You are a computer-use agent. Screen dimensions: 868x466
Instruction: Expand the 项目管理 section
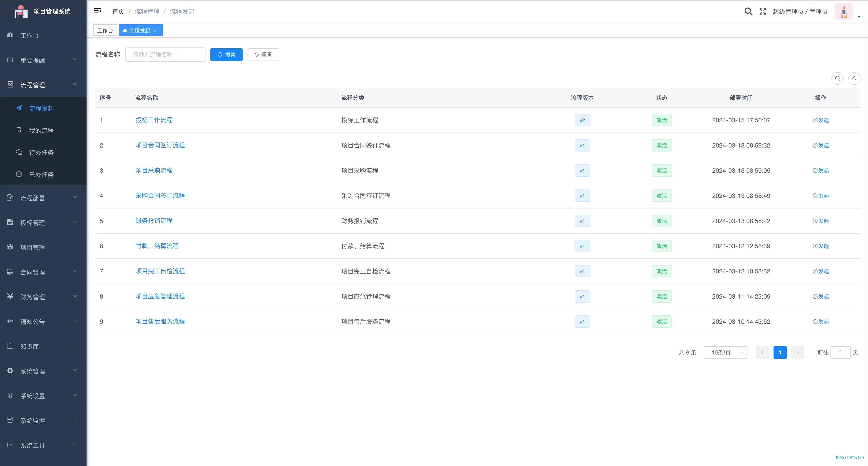[32, 247]
